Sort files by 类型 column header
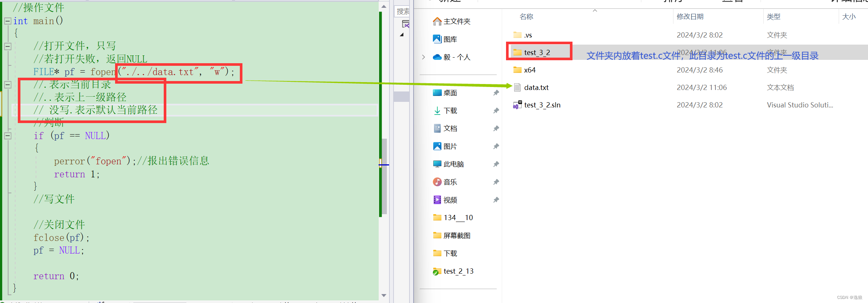Viewport: 868px width, 303px height. 774,16
